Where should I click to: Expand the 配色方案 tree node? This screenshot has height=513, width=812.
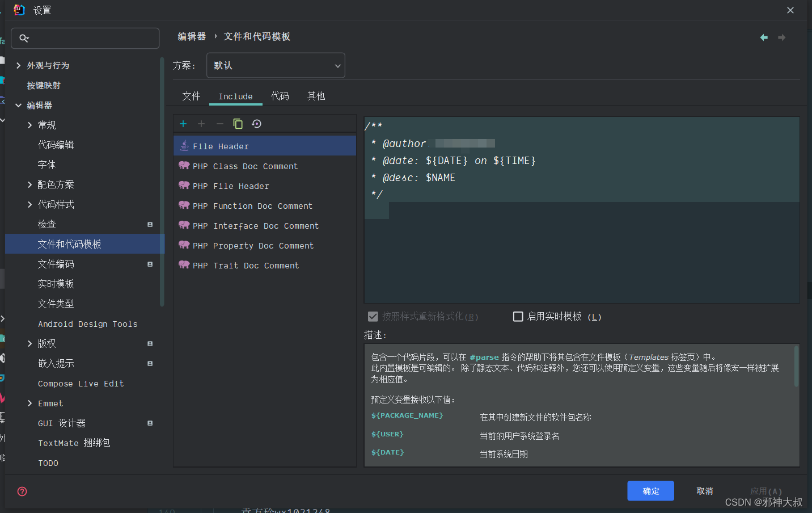tap(29, 185)
